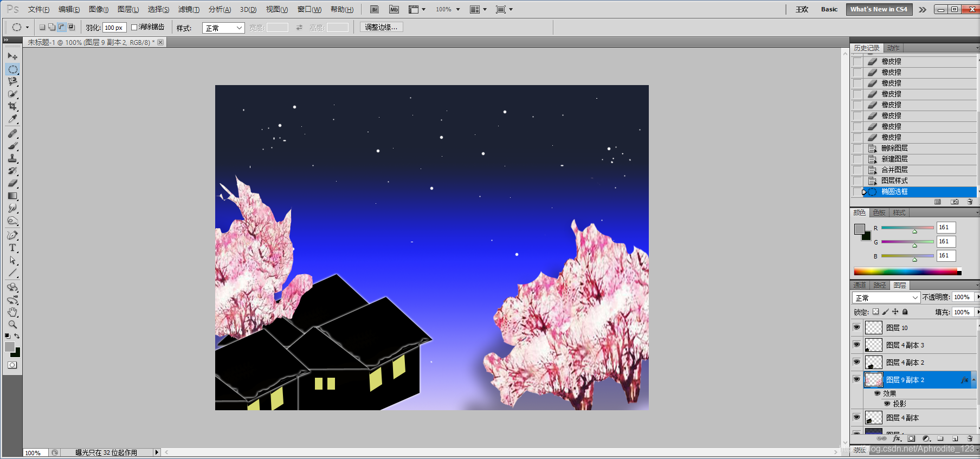Launch Adobe Bridge from top bar
This screenshot has width=980, height=459.
[x=375, y=9]
